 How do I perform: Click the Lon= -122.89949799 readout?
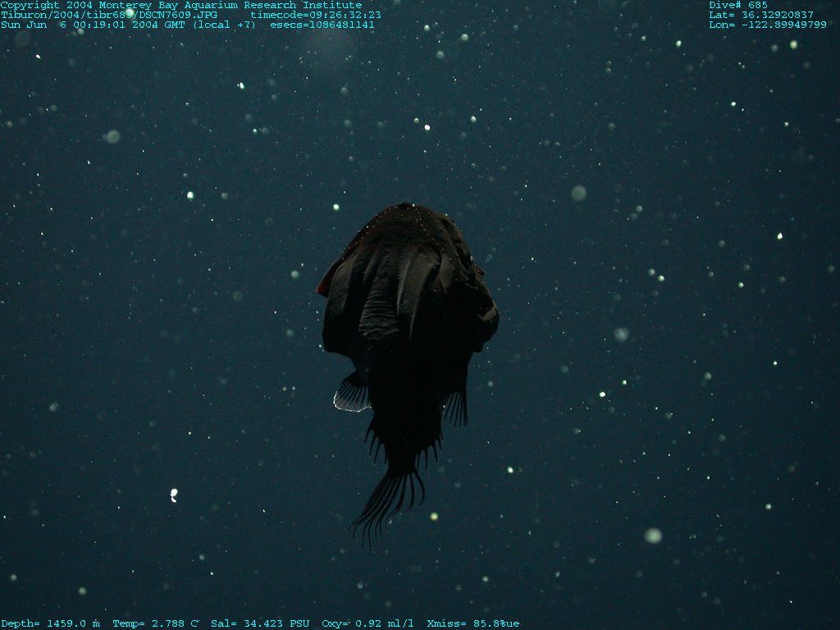point(768,25)
